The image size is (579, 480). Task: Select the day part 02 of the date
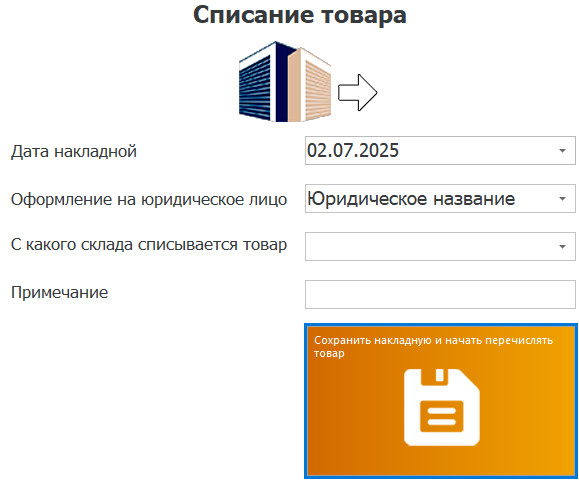[314, 150]
